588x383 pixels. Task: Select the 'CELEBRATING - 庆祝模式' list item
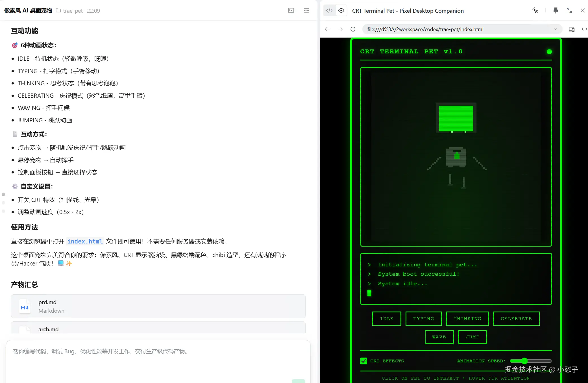[81, 95]
